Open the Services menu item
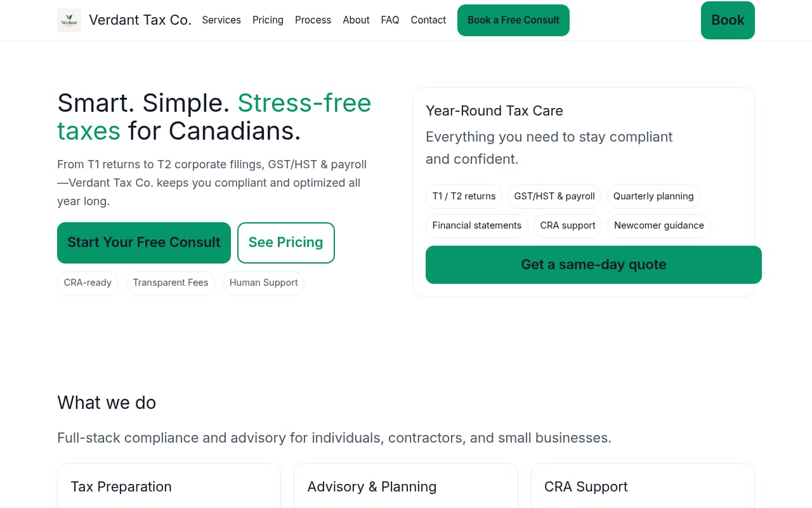 tap(221, 20)
